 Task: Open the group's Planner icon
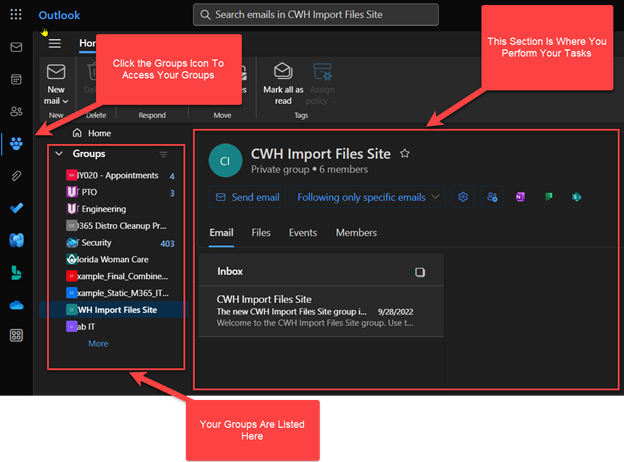coord(548,197)
